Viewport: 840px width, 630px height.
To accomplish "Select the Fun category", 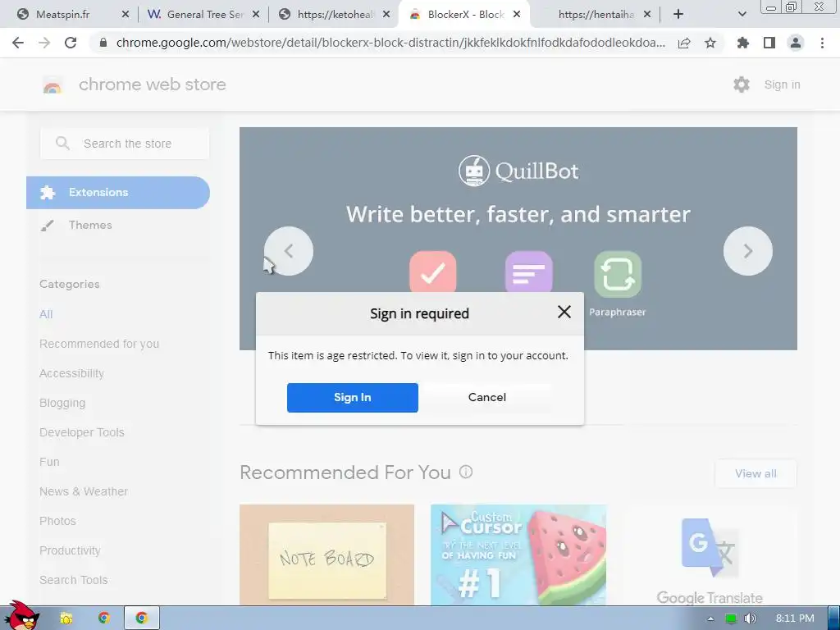I will click(49, 462).
